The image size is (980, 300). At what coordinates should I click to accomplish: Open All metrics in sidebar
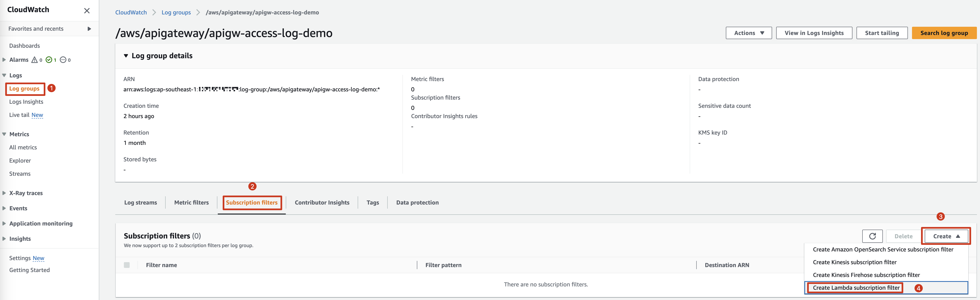23,148
